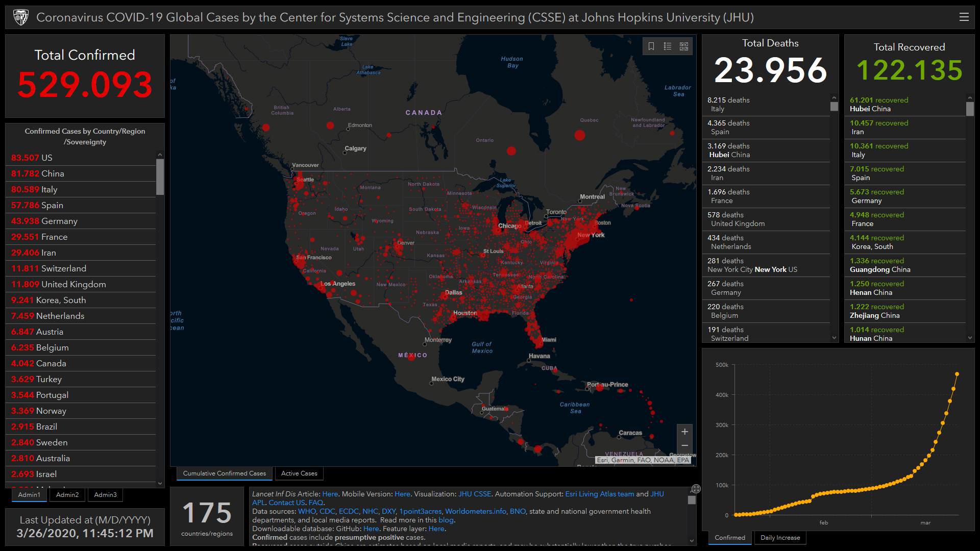Open the Feature layer Here link
Viewport: 980px width, 551px height.
point(436,529)
